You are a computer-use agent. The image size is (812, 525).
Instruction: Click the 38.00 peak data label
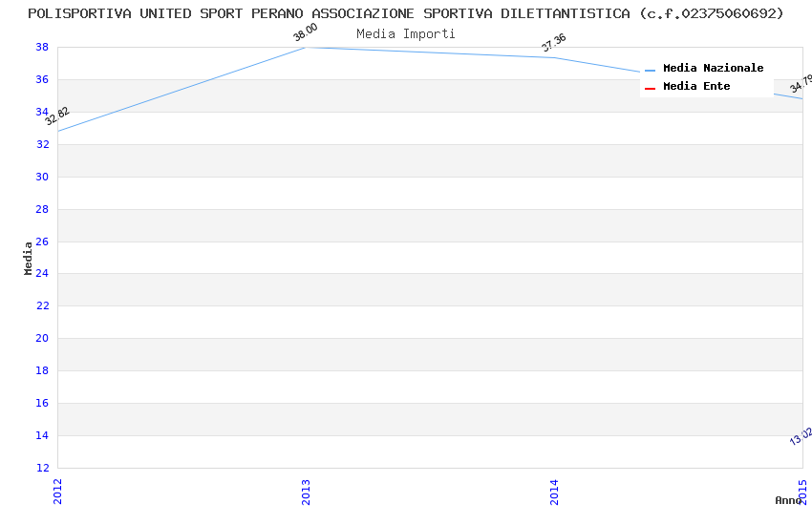(306, 32)
